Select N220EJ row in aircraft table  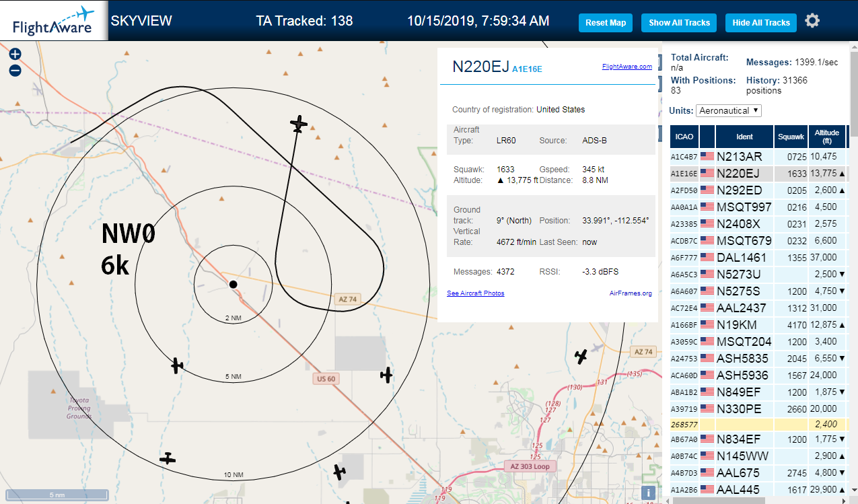[x=758, y=173]
